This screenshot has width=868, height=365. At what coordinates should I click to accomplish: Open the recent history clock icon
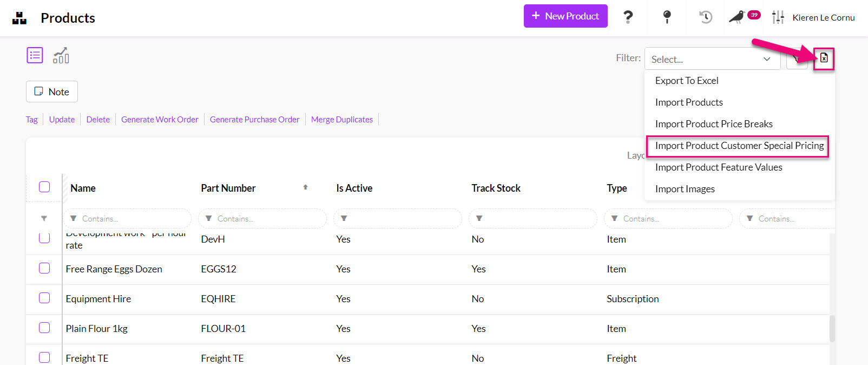705,17
